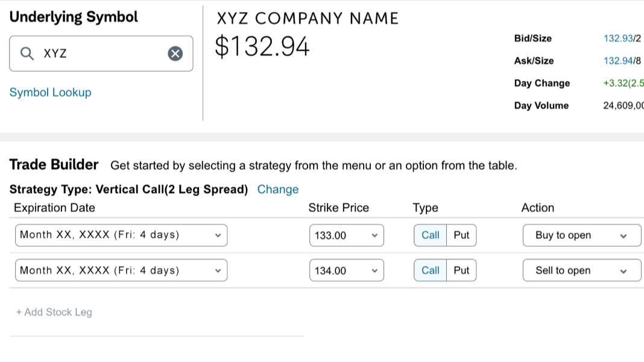Click Change to pick a different strategy
644x362 pixels.
278,189
